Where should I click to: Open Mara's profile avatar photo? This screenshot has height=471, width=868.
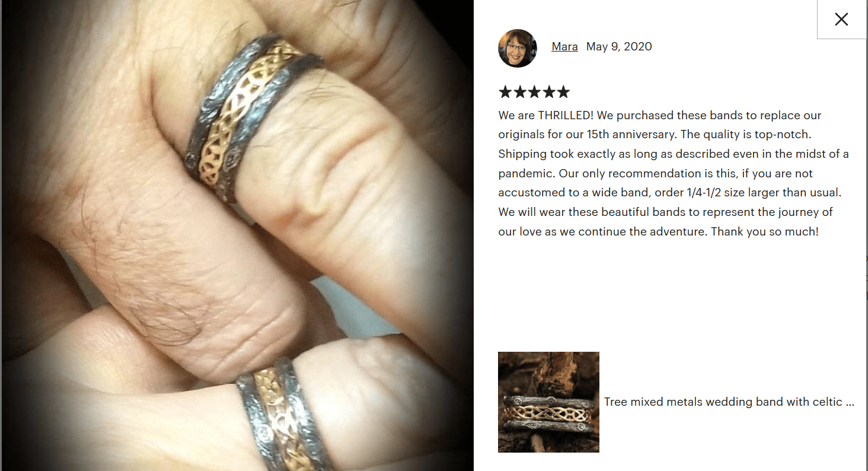point(518,48)
